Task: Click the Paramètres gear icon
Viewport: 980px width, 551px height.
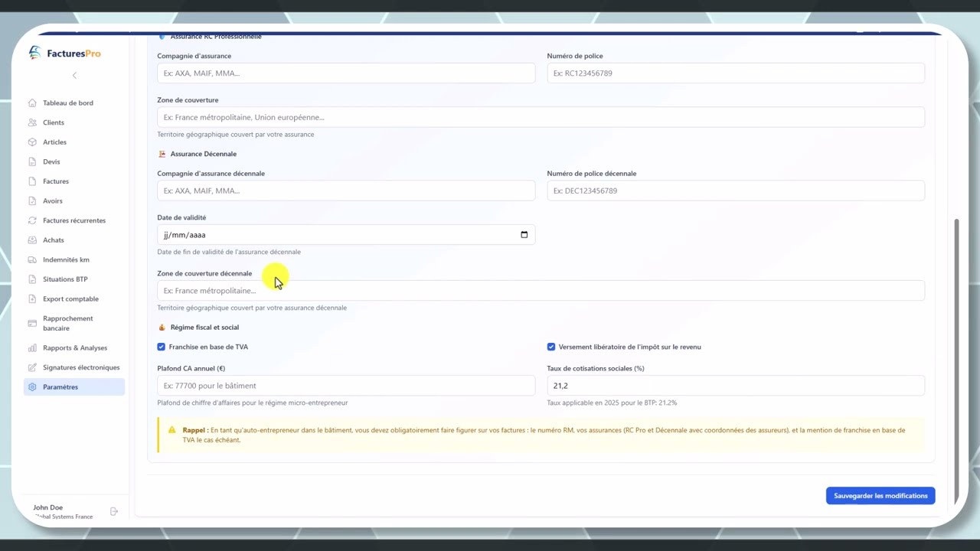Action: click(x=32, y=387)
